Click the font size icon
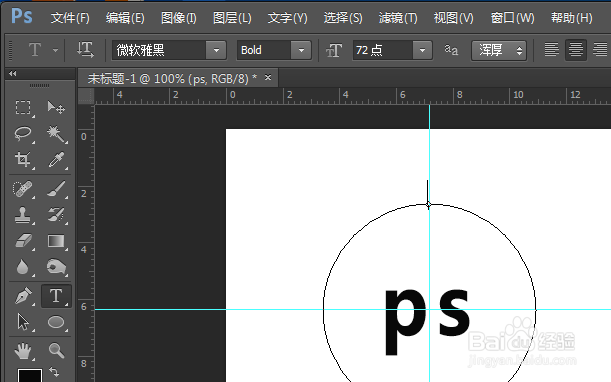The width and height of the screenshot is (611, 382). click(334, 50)
